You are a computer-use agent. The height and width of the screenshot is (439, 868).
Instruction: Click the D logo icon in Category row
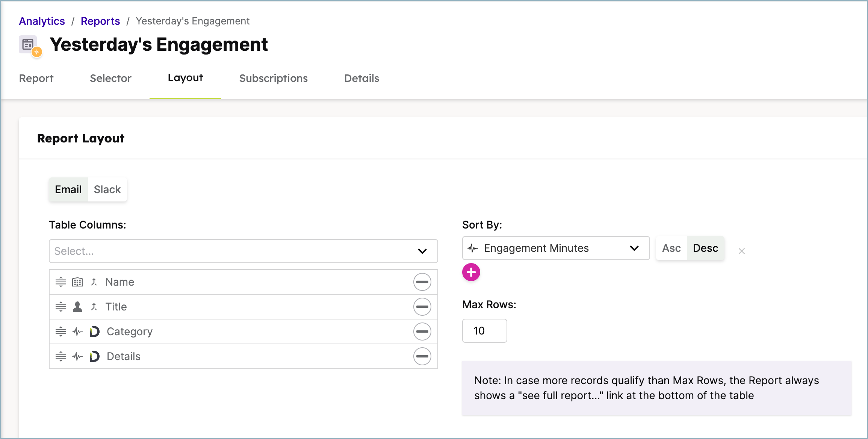coord(94,332)
